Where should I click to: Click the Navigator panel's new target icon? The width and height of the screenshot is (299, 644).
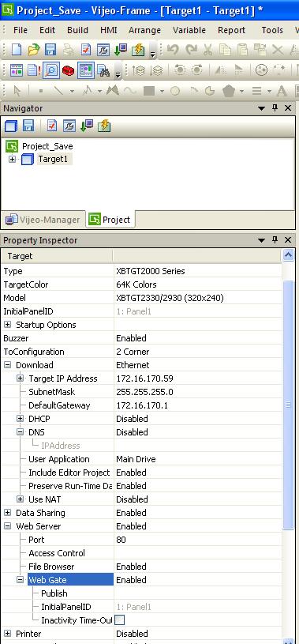point(11,126)
